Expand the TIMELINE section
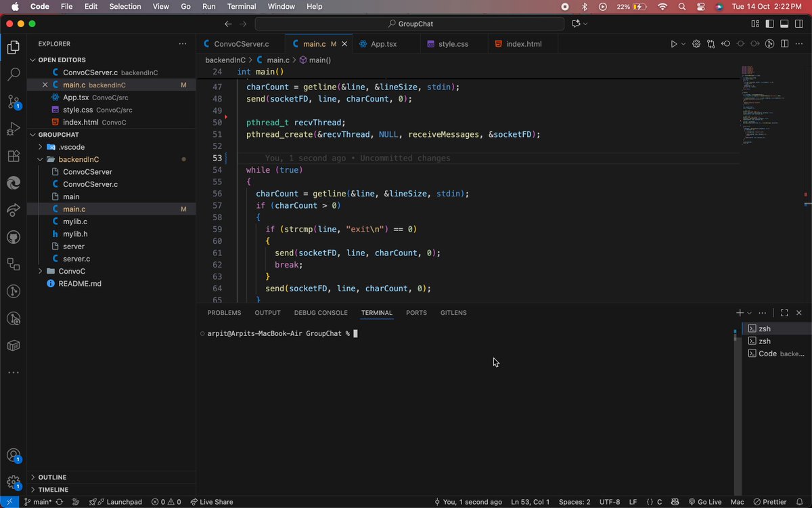The image size is (812, 508). pyautogui.click(x=53, y=489)
